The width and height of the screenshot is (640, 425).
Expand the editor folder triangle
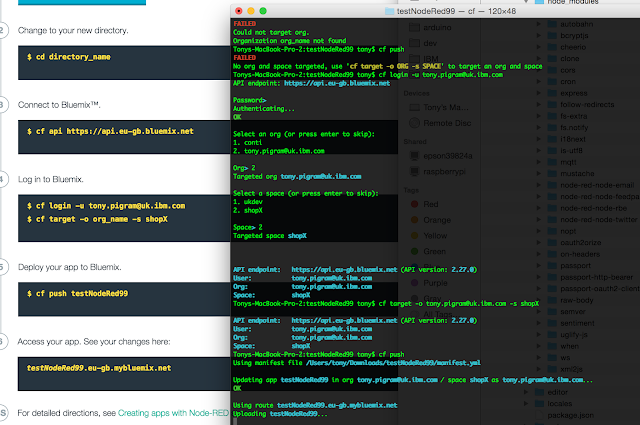[526, 392]
